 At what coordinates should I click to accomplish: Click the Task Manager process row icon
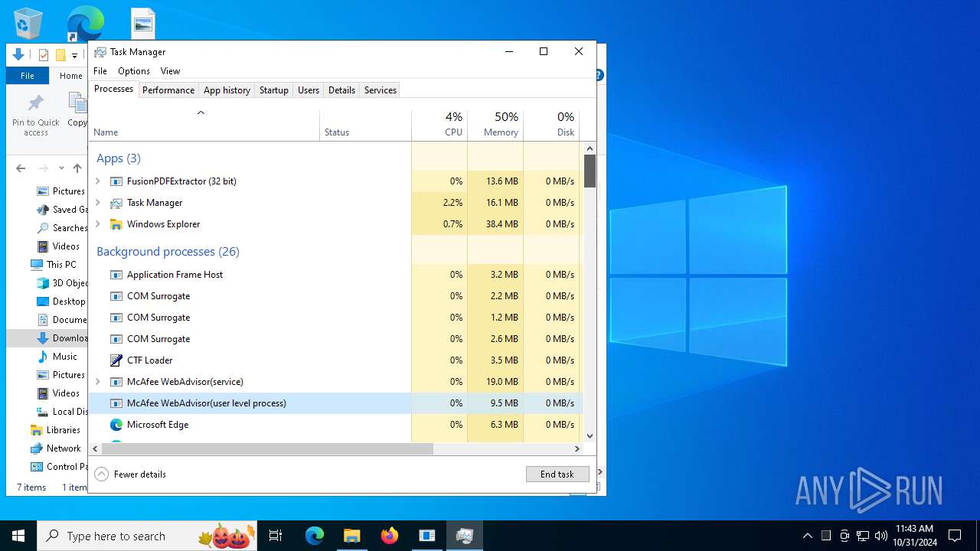116,203
